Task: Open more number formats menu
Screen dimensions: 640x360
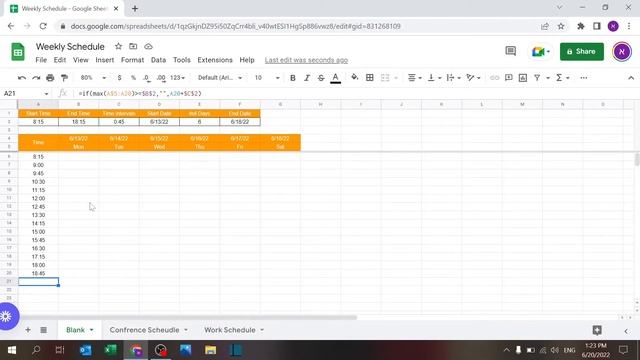Action: coord(178,78)
